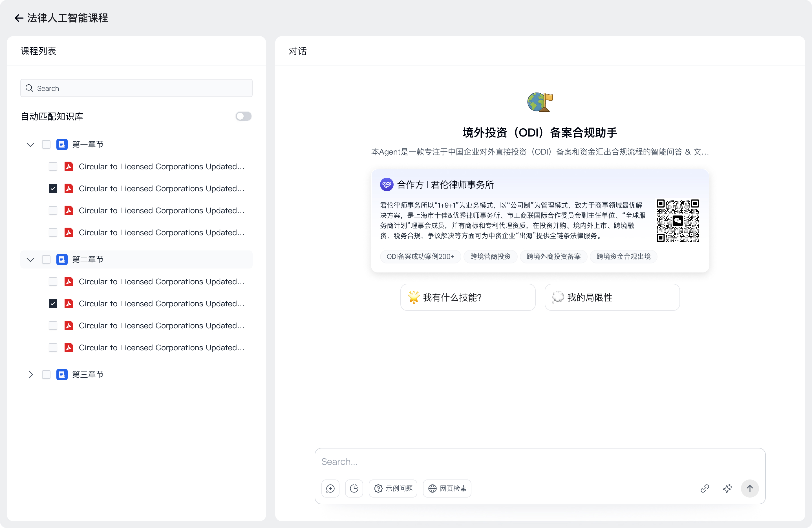Click the blue document icon of 第二章节

pyautogui.click(x=62, y=259)
